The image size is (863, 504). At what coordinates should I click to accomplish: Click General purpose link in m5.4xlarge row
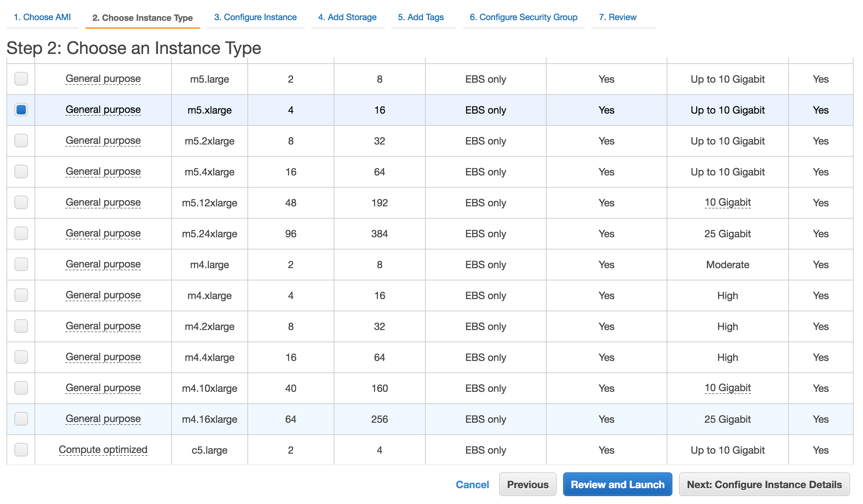coord(103,171)
